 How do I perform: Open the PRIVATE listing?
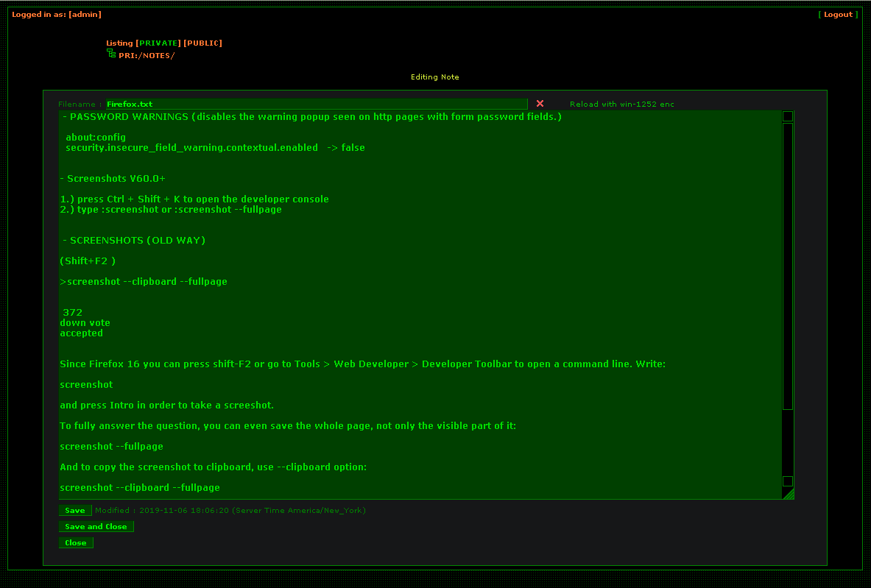pos(158,43)
